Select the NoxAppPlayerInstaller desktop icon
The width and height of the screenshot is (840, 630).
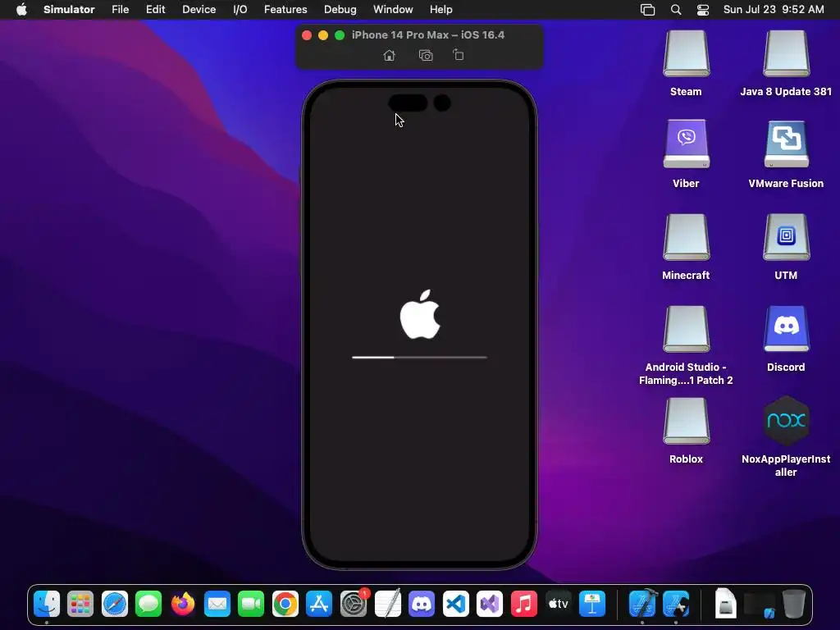786,421
